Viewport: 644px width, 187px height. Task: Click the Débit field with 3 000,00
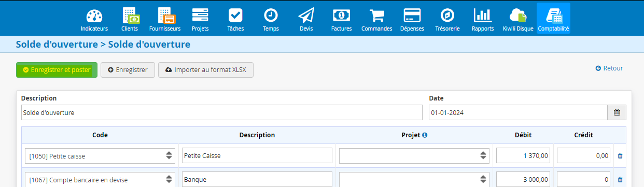pos(523,180)
